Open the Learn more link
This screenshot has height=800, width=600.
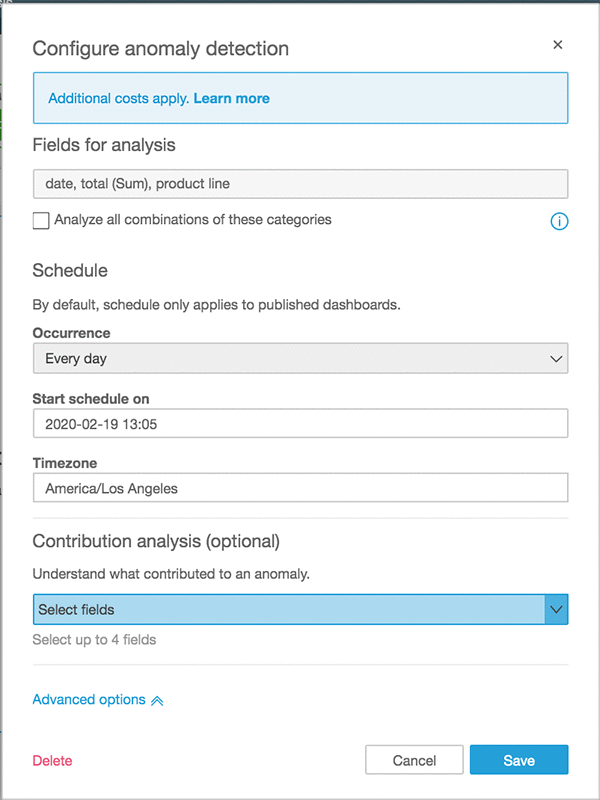[x=232, y=98]
